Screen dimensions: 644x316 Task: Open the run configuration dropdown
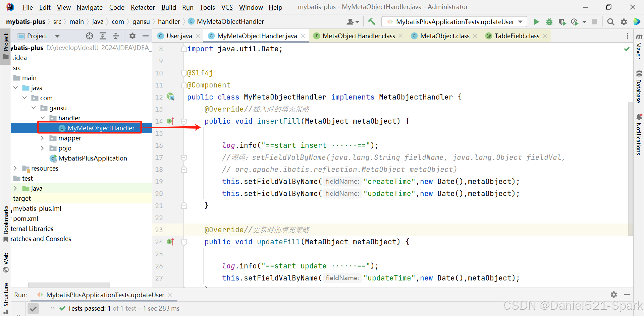coord(520,22)
